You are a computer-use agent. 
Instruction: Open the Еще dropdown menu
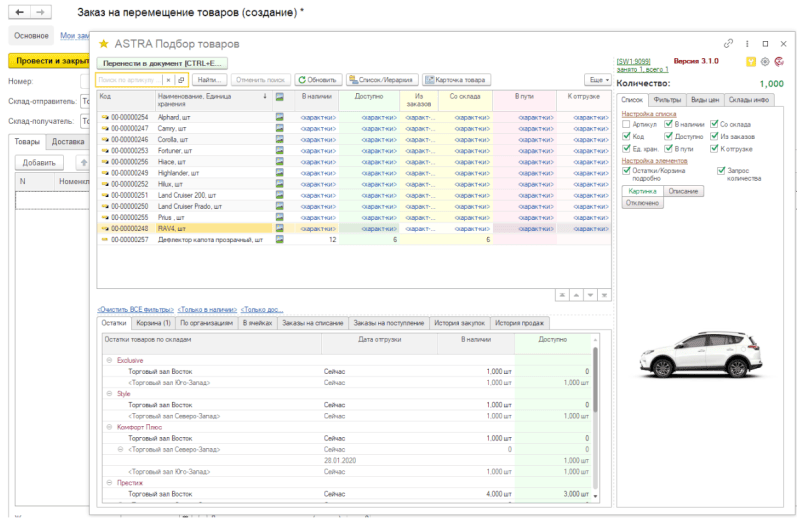point(597,79)
